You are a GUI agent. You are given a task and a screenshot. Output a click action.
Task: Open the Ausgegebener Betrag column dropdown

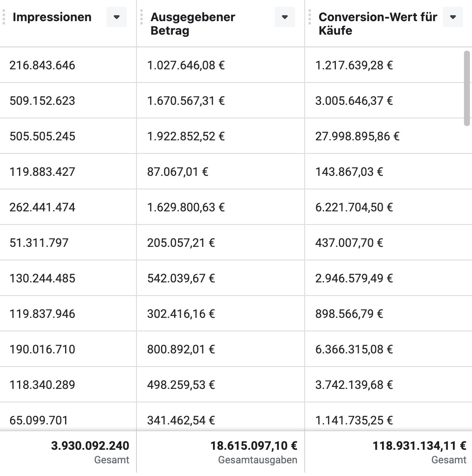[285, 17]
